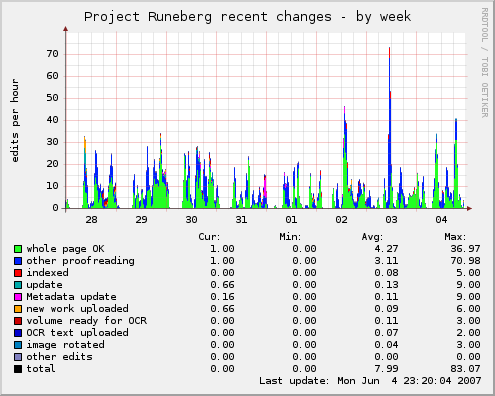Click the x-axis label 01
The height and width of the screenshot is (396, 495).
[291, 220]
